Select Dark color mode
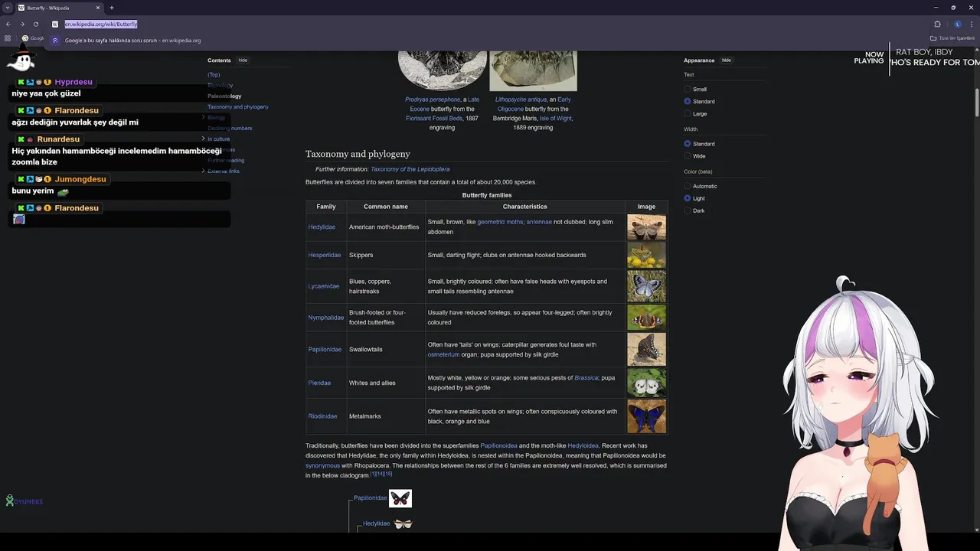The image size is (980, 551). [688, 210]
